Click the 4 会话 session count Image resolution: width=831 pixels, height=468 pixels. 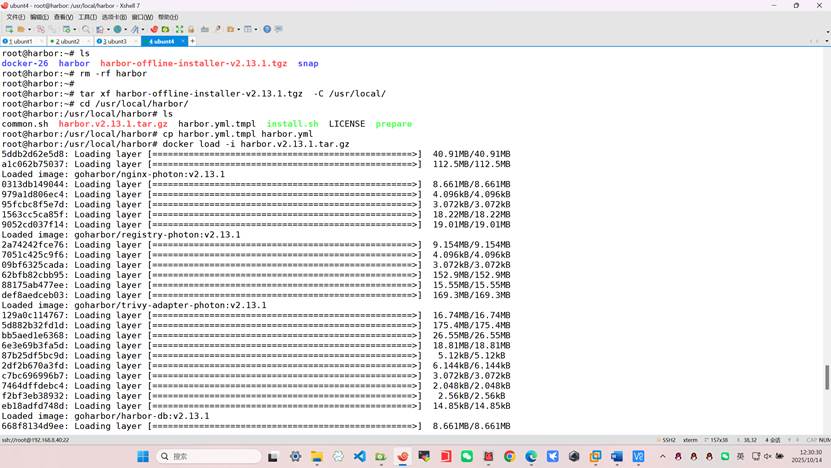click(773, 440)
